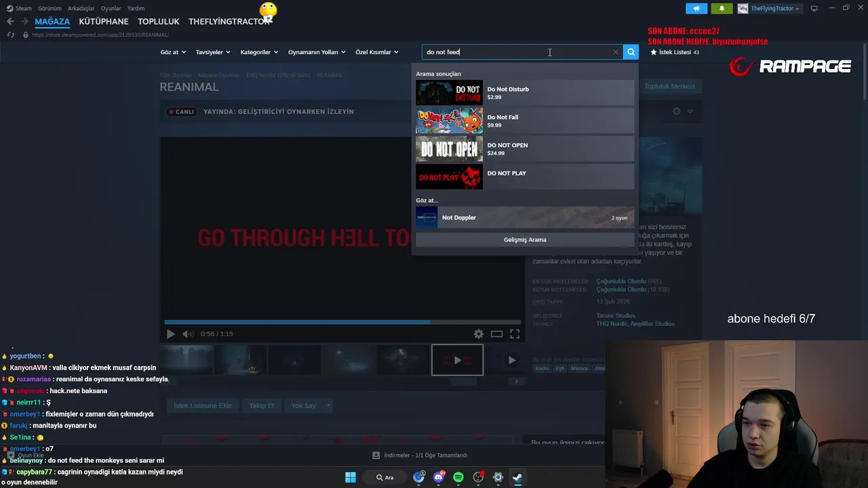Switch to the KÜTÜPHANE tab
The image size is (868, 488).
pos(104,22)
